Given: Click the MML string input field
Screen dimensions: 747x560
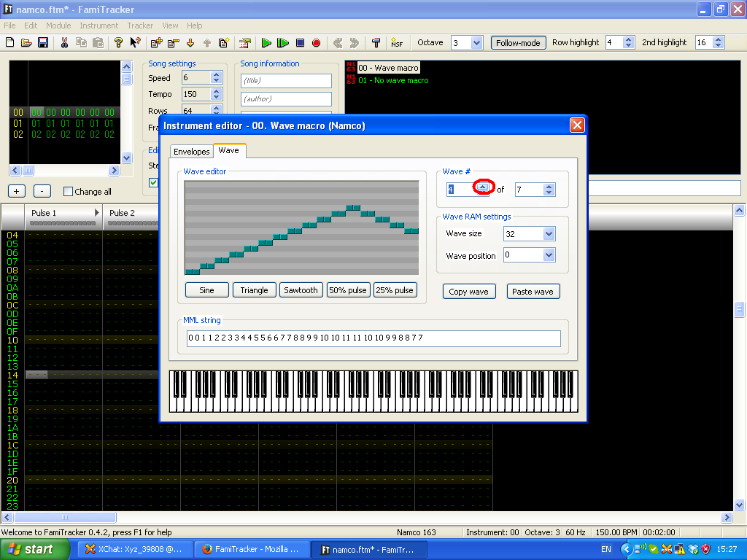Looking at the screenshot, I should click(373, 338).
